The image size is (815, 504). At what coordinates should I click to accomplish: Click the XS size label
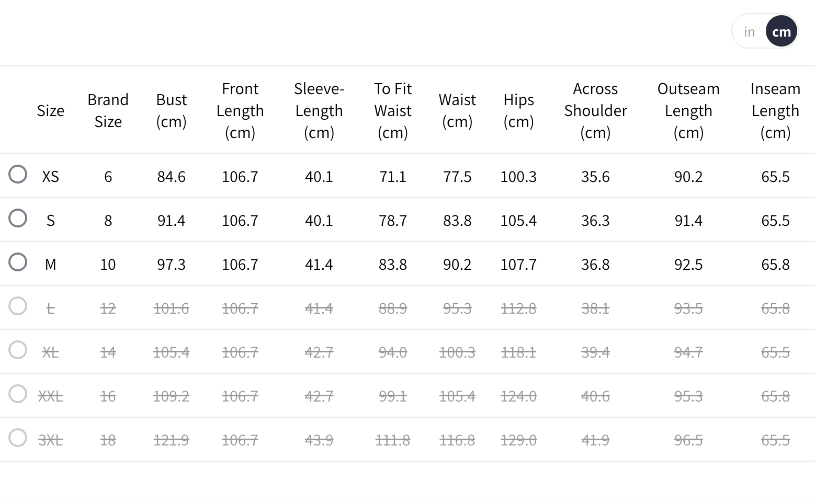pos(51,177)
